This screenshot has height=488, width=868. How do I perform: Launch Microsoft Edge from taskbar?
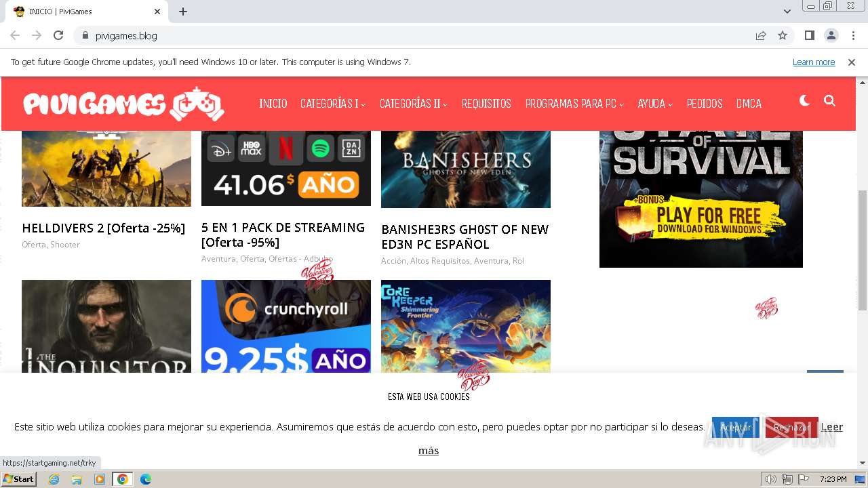146,479
